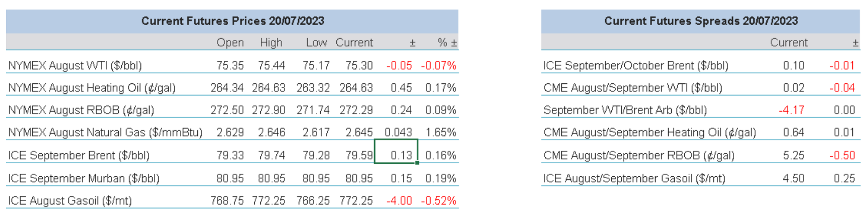Image resolution: width=868 pixels, height=215 pixels.
Task: Click the -0.07% WTI percent change cell
Action: click(439, 65)
